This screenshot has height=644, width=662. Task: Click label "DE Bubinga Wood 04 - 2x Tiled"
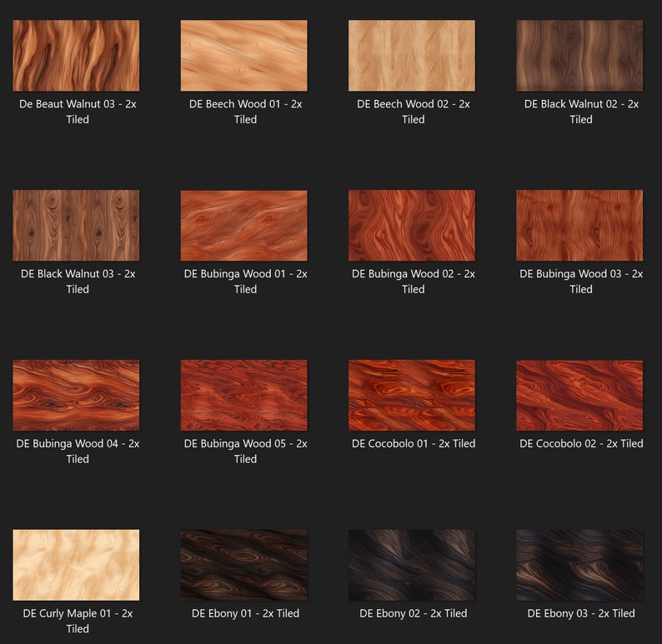click(78, 452)
